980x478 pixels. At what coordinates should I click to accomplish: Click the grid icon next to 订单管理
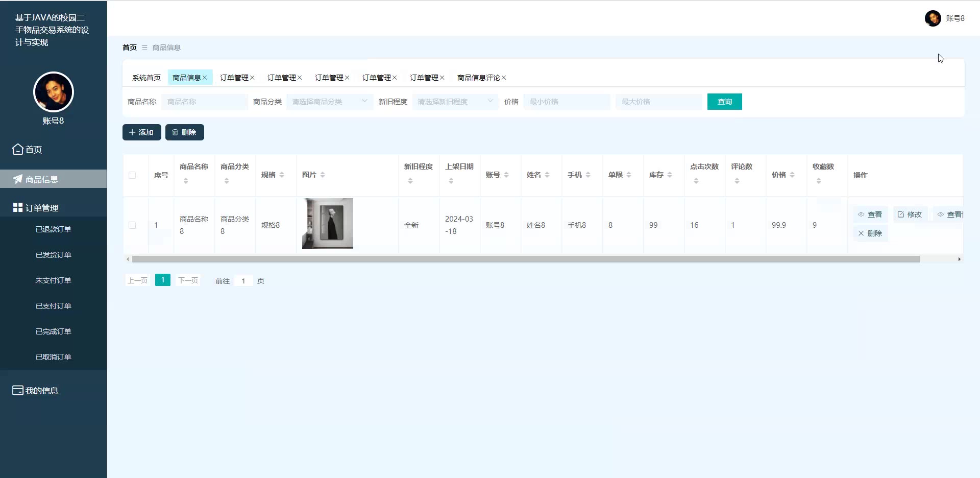(x=18, y=207)
